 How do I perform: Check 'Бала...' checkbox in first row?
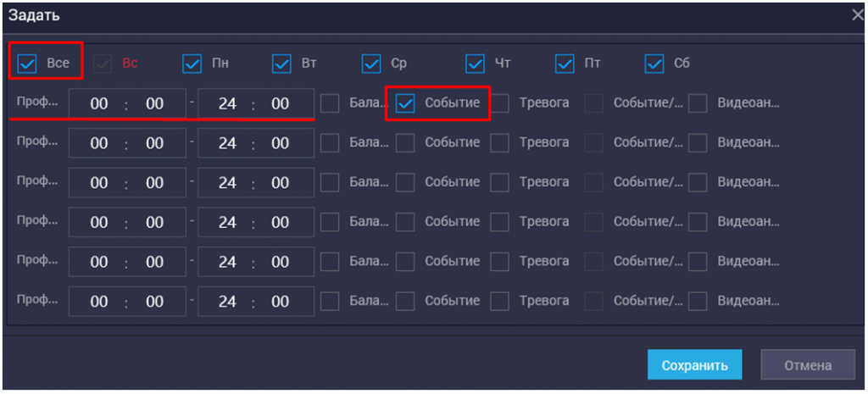(331, 103)
